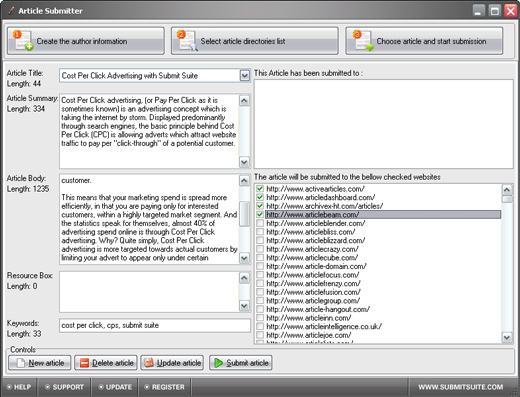Click Article Summary scroll down arrow

244,162
